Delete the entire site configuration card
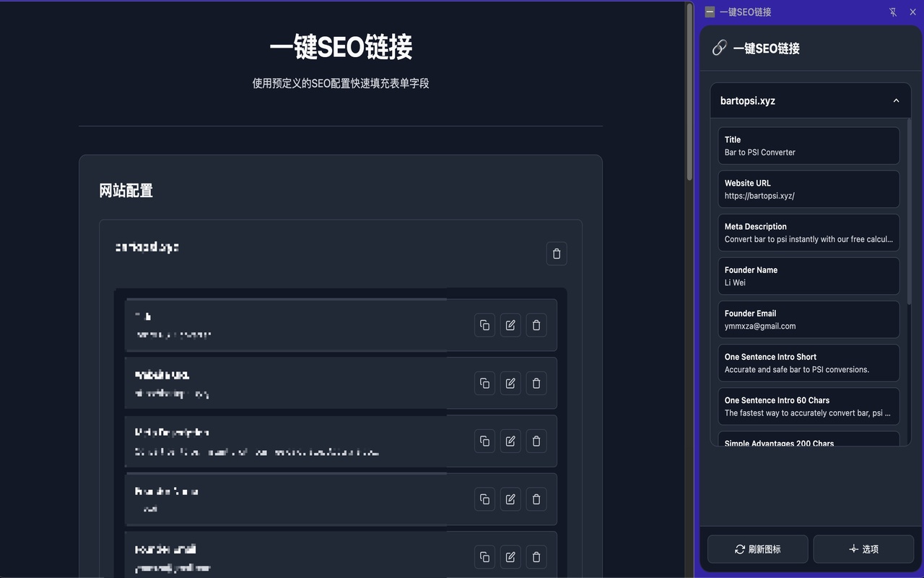This screenshot has width=924, height=578. pos(557,254)
